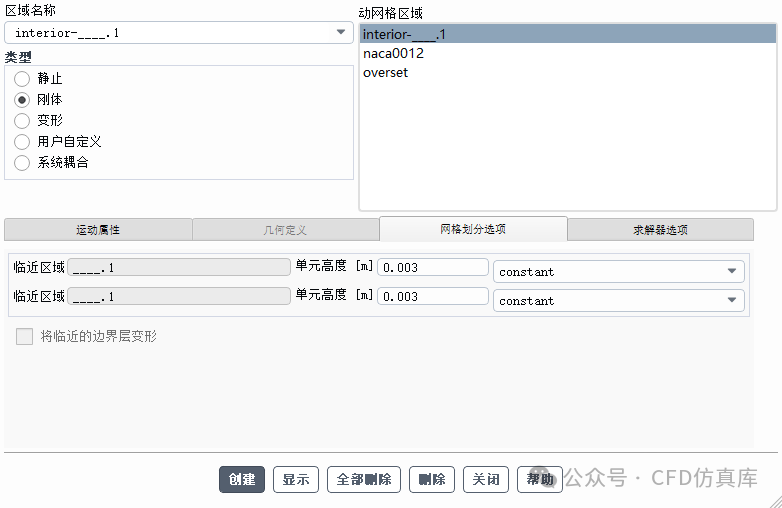Select naca0012 in dynamic mesh zones list

pos(568,53)
